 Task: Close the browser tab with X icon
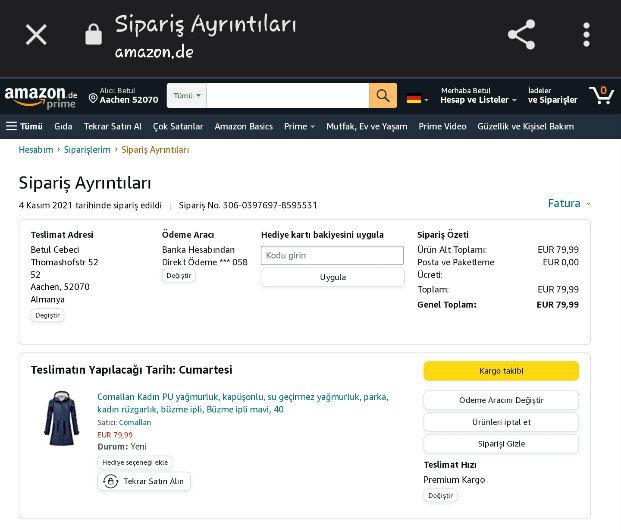(36, 35)
